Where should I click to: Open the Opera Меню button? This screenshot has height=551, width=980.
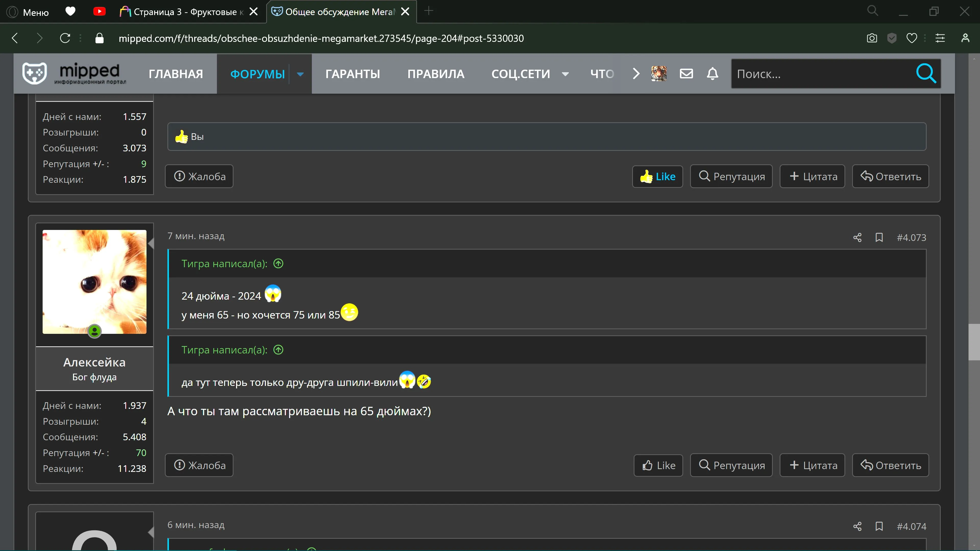coord(27,12)
